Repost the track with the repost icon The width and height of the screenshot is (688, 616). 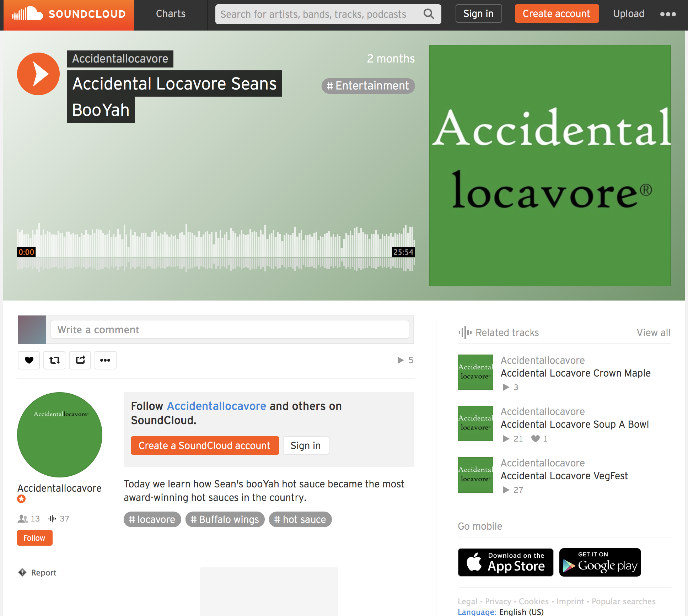click(x=54, y=360)
